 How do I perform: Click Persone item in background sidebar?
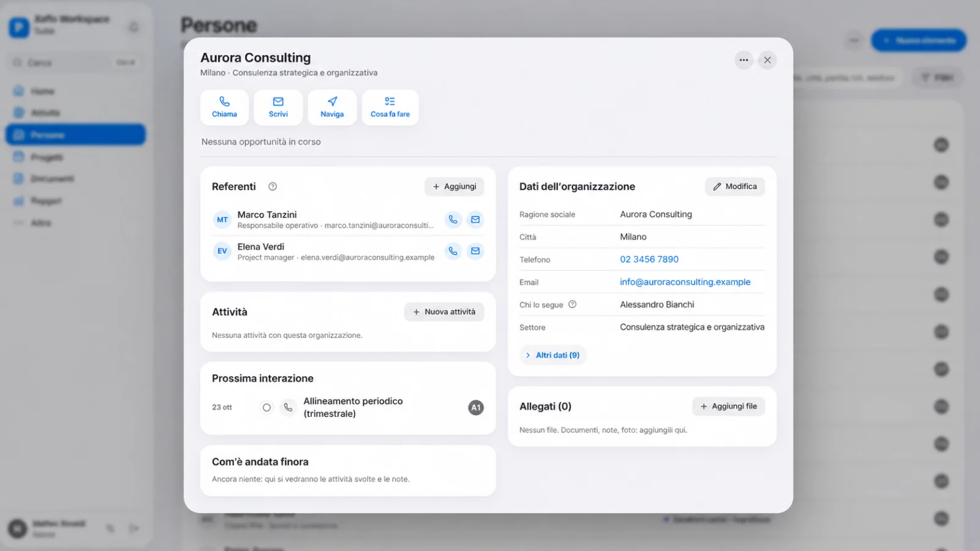pyautogui.click(x=76, y=135)
